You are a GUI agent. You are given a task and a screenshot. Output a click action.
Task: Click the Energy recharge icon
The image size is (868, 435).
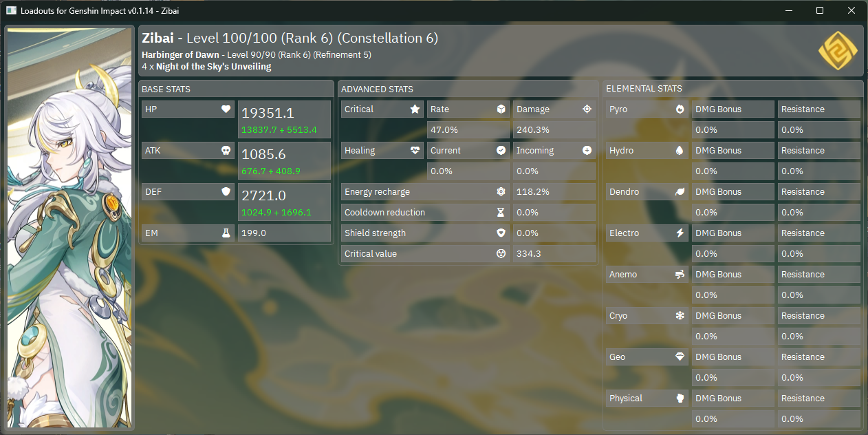click(501, 192)
